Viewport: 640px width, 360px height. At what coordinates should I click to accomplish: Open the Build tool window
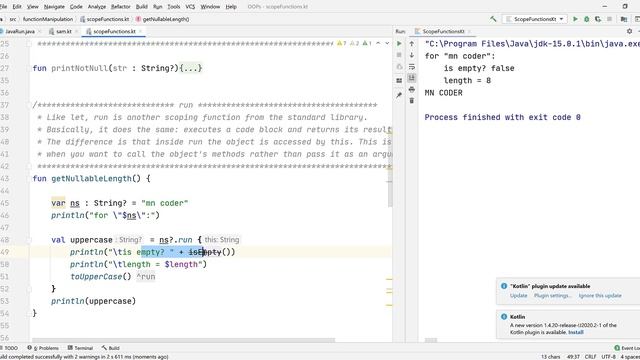click(x=111, y=348)
